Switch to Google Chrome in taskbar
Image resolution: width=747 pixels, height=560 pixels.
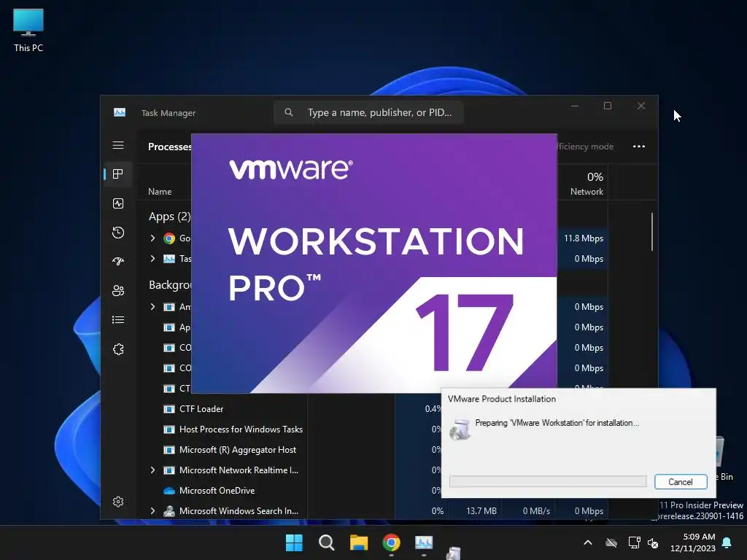coord(391,542)
